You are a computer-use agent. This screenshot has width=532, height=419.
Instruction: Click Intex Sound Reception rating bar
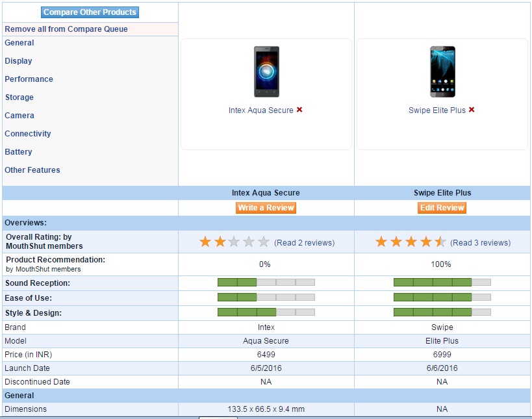tap(266, 283)
